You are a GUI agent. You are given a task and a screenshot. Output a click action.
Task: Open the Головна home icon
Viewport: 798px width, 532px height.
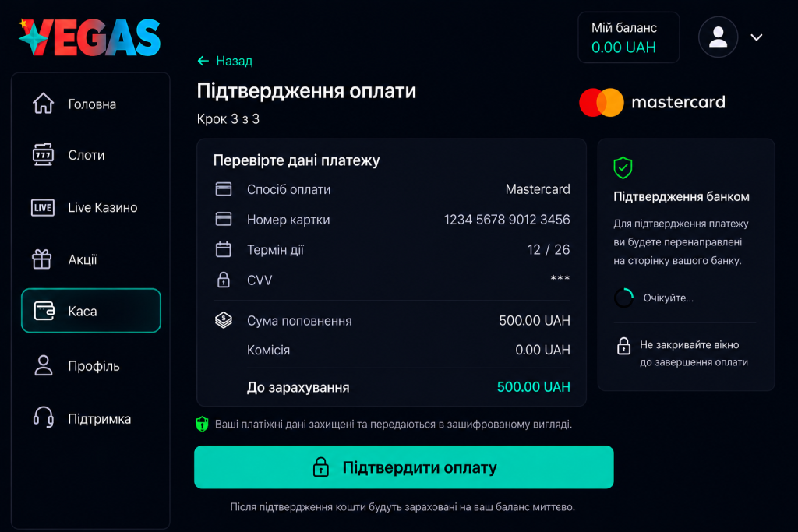tap(44, 104)
